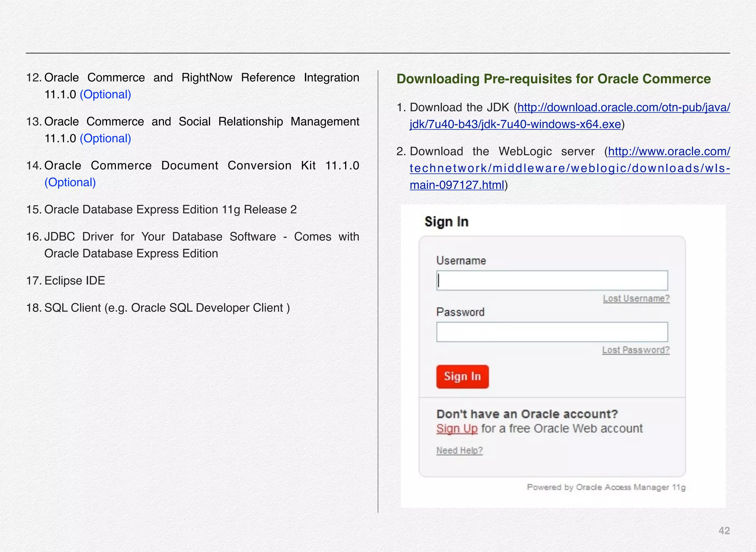Click '(Optional)' after Social Relationship Management

tap(106, 139)
